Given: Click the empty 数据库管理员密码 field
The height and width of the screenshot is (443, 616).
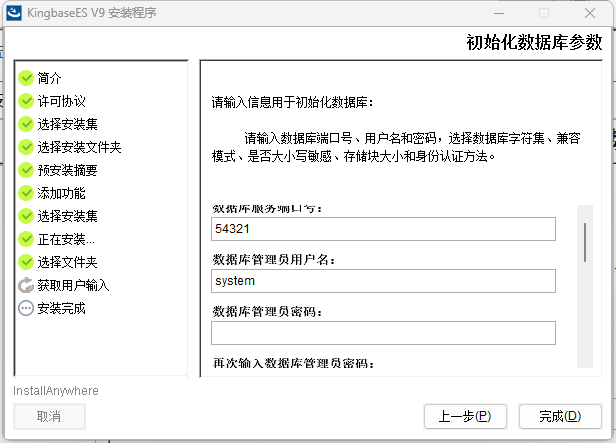Looking at the screenshot, I should click(x=383, y=333).
